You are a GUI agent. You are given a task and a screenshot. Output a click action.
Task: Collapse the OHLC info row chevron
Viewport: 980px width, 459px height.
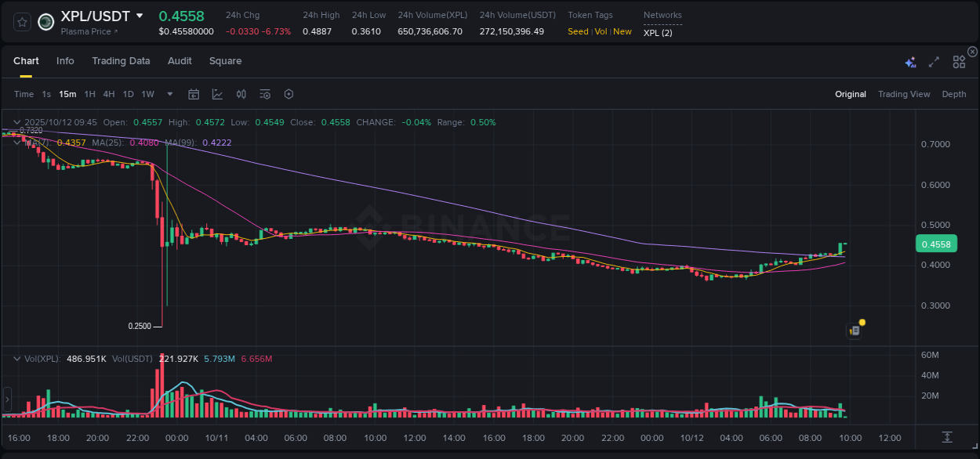(x=16, y=122)
